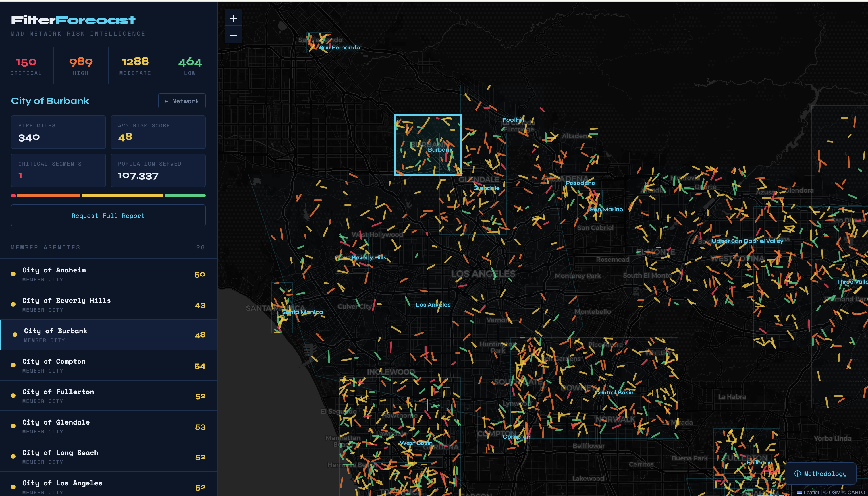Click the Los Angeles agency map label
Image resolution: width=868 pixels, height=496 pixels.
[x=433, y=305]
